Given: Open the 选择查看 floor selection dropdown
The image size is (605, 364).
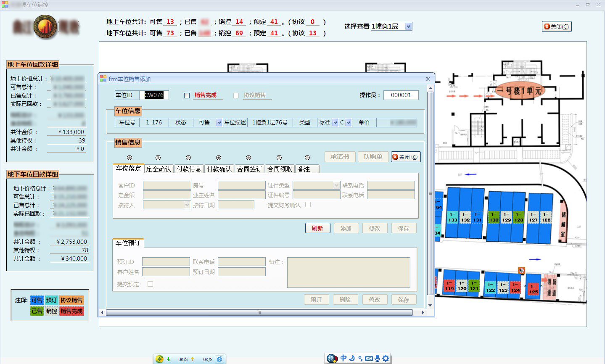Looking at the screenshot, I should click(x=408, y=26).
